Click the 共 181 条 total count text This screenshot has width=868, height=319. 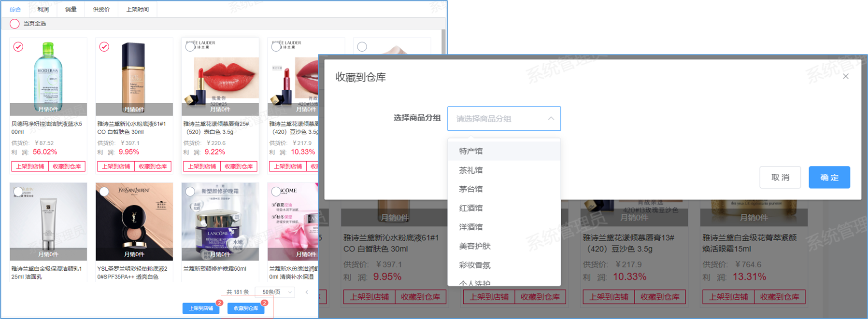click(238, 292)
